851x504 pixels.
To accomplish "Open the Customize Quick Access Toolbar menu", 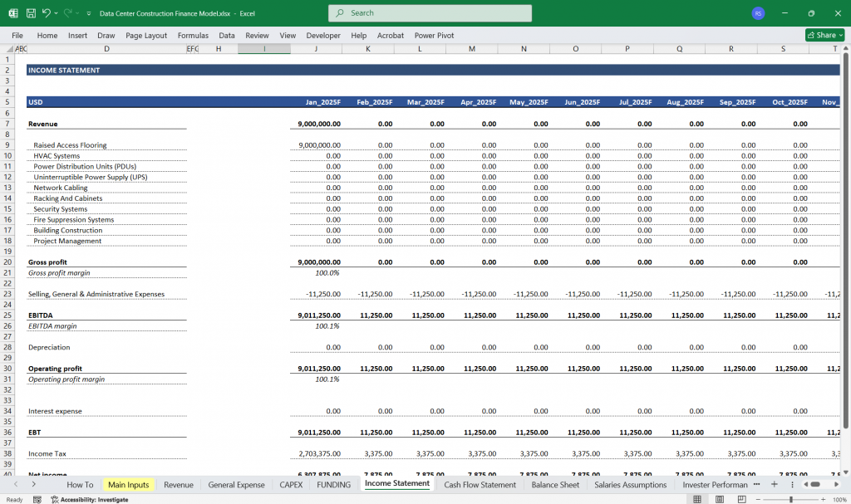I will click(87, 12).
